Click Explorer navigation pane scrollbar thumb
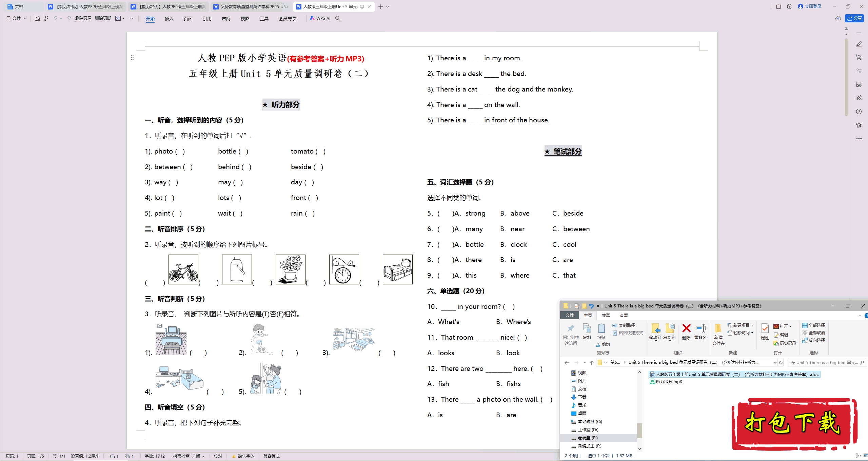This screenshot has width=868, height=461. tap(639, 431)
